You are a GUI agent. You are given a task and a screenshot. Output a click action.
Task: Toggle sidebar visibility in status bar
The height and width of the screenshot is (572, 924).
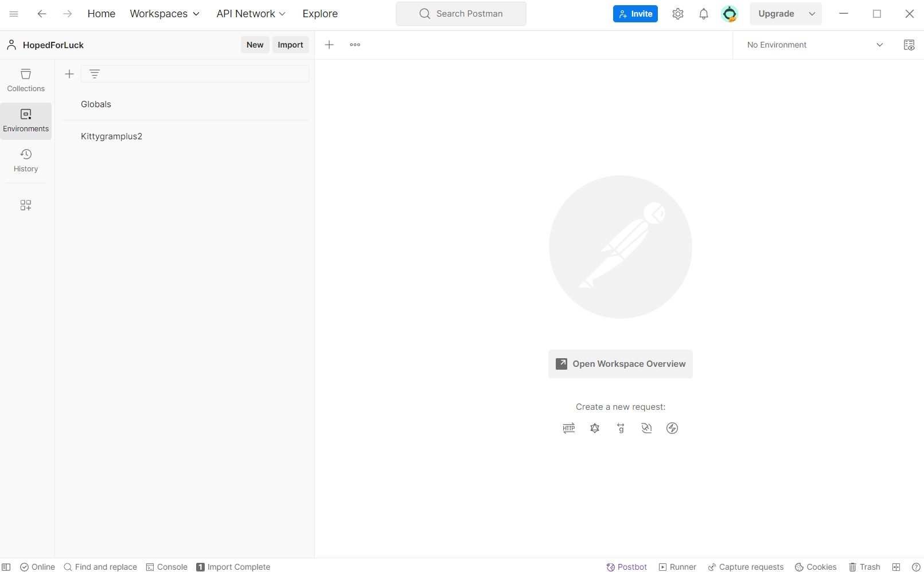pos(6,567)
